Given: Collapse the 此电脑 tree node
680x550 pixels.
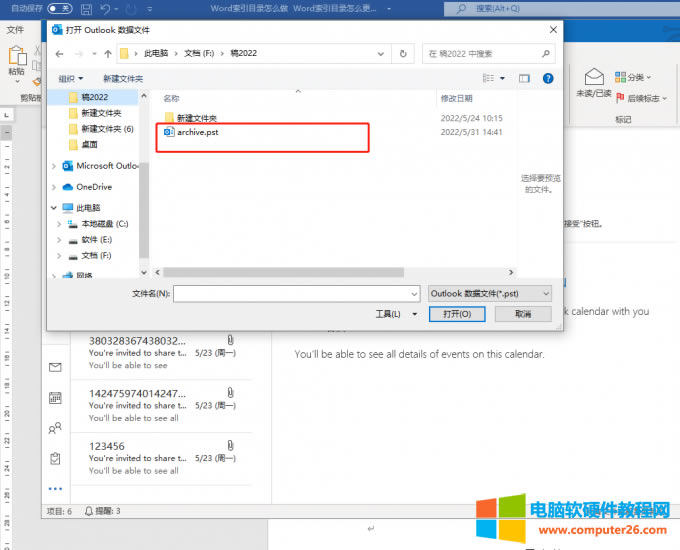Looking at the screenshot, I should coord(54,208).
